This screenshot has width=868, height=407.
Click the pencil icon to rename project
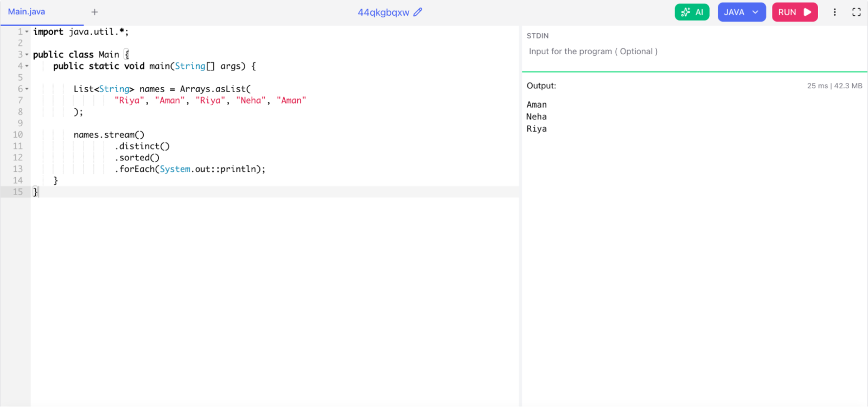pyautogui.click(x=418, y=12)
